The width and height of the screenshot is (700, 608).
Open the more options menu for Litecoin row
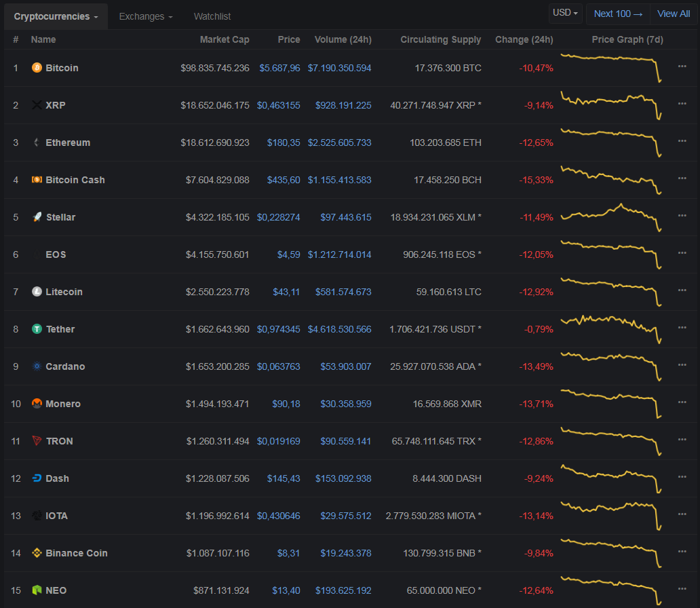[682, 290]
